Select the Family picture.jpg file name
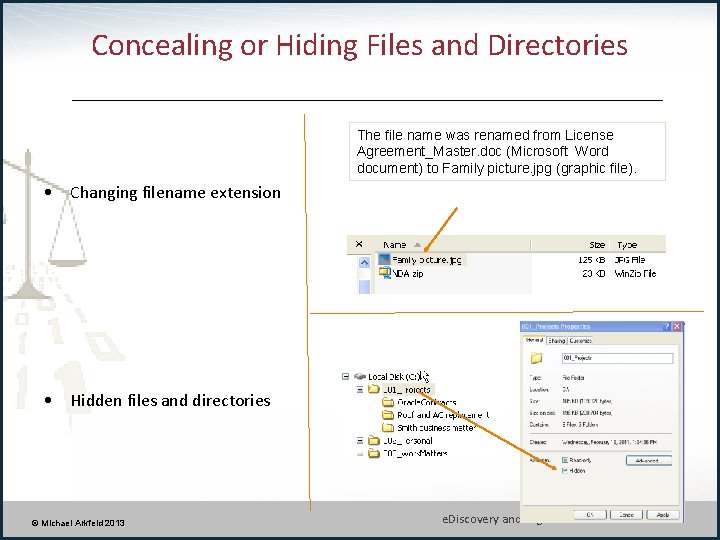Screen dimensions: 720x540 click(427, 259)
